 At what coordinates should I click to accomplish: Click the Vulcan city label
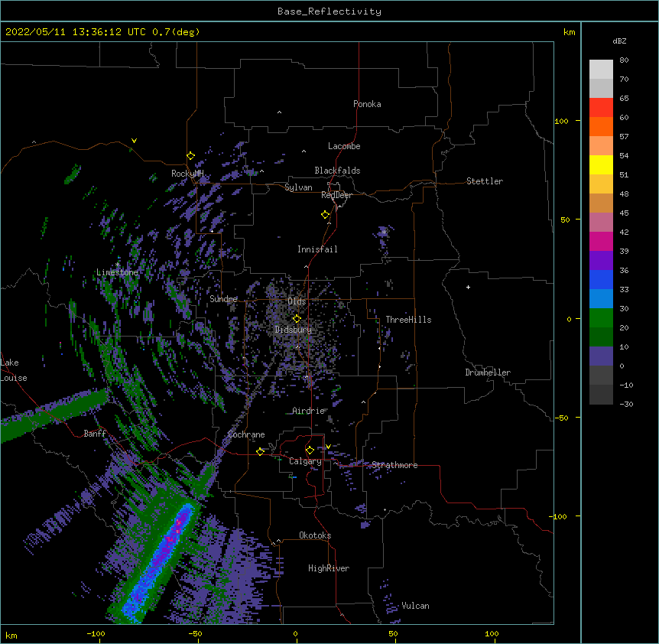tap(415, 606)
